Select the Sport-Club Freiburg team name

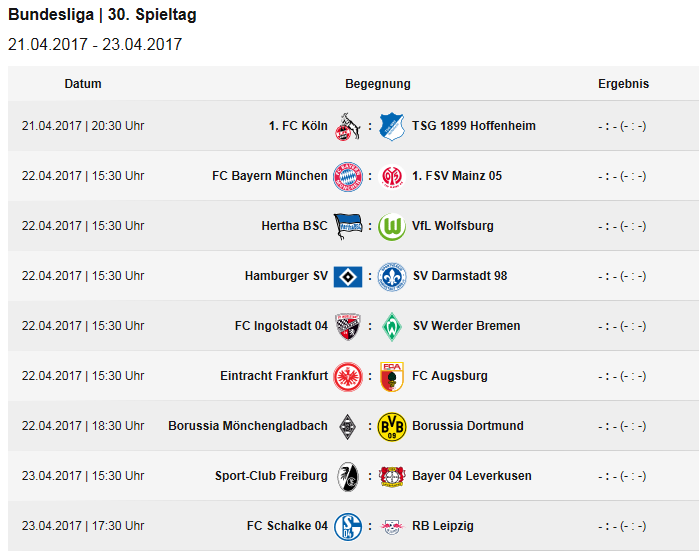[271, 476]
